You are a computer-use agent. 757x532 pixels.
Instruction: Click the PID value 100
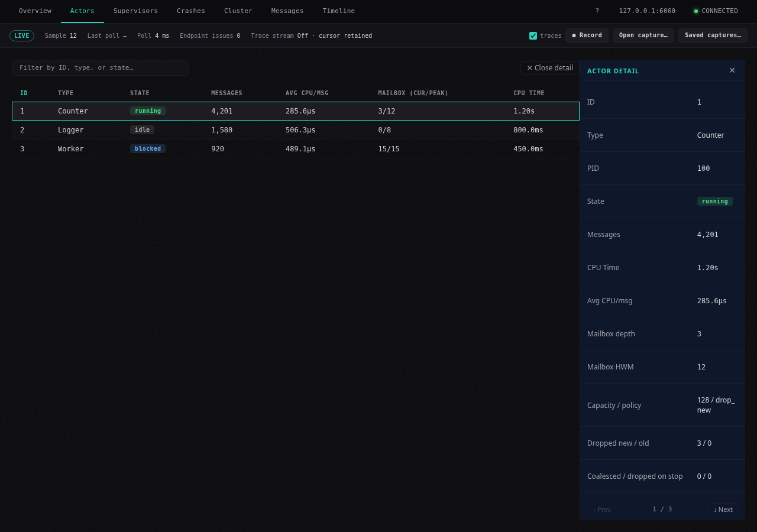(703, 168)
